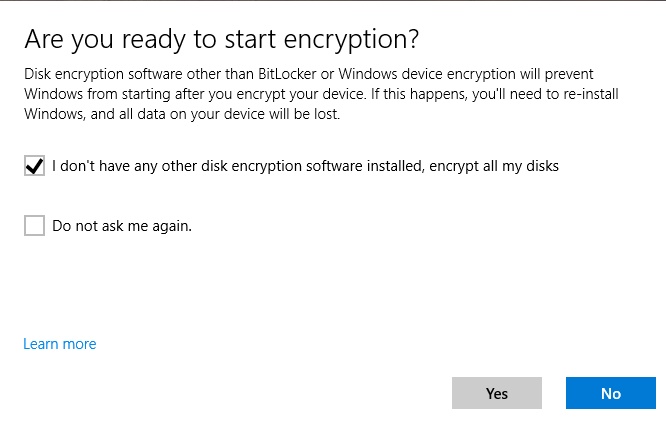Click the "Do not ask me again." label
Screen dimensions: 666x431
[x=122, y=226]
